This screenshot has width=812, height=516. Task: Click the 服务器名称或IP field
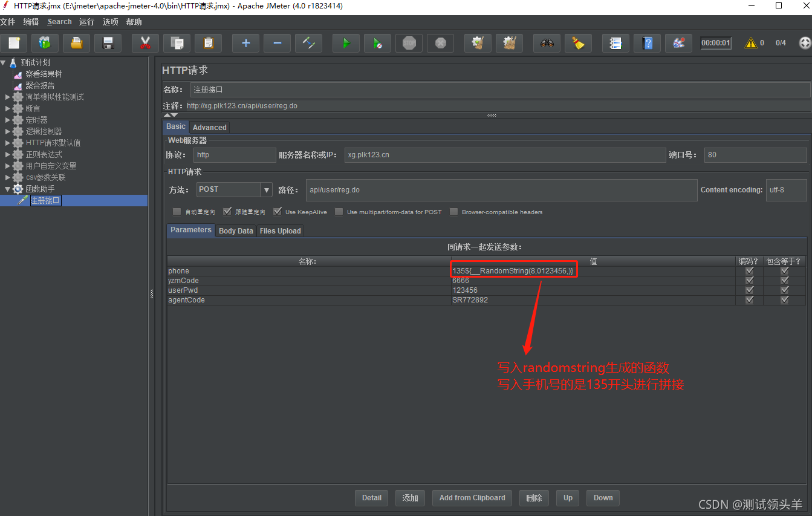point(505,155)
